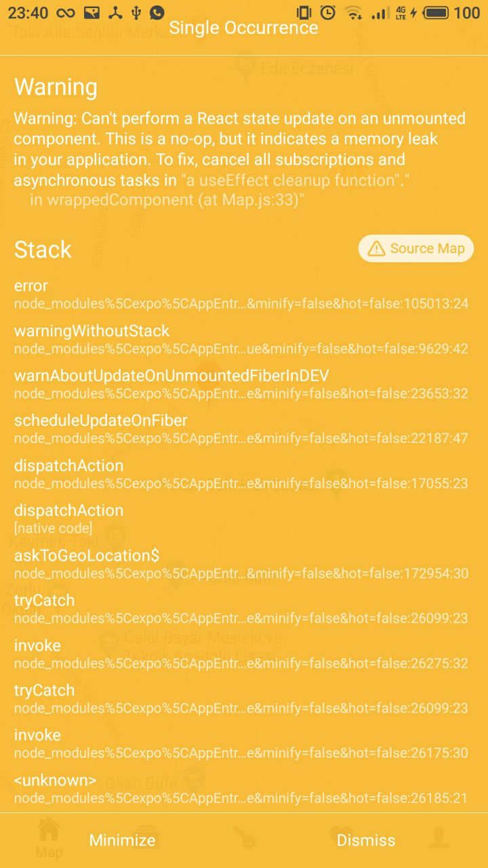The height and width of the screenshot is (868, 488).
Task: Select the Map tab icon
Action: coord(49,830)
